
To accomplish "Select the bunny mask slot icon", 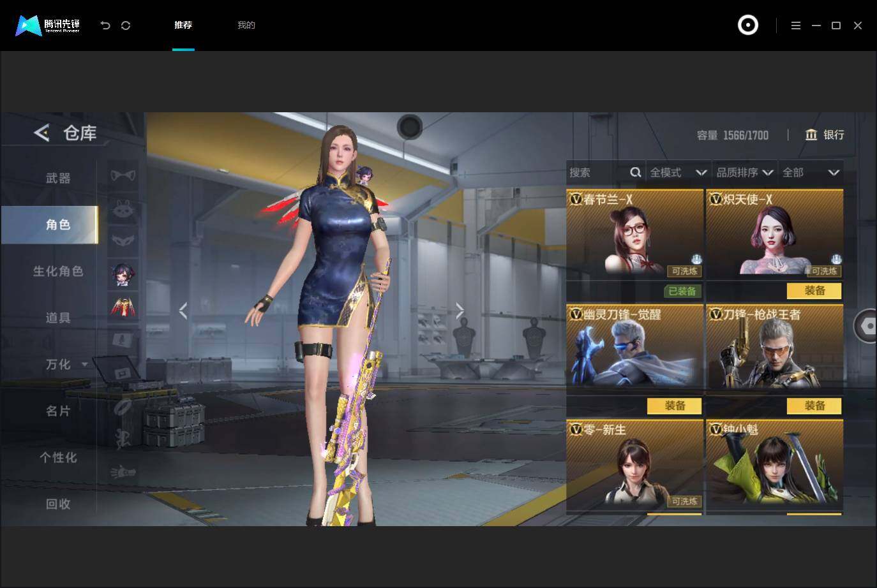I will pos(123,209).
